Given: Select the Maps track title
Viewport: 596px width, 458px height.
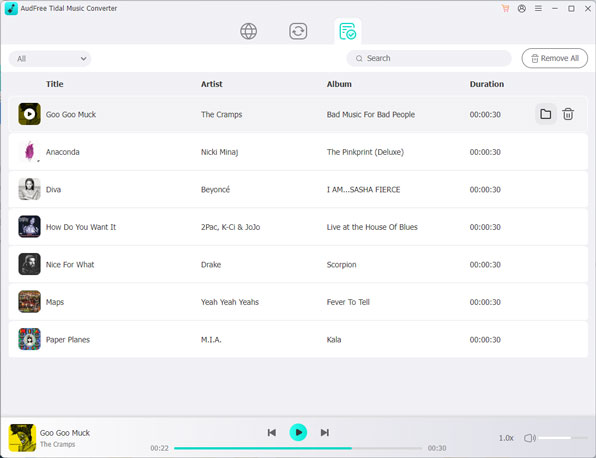Looking at the screenshot, I should pos(55,302).
